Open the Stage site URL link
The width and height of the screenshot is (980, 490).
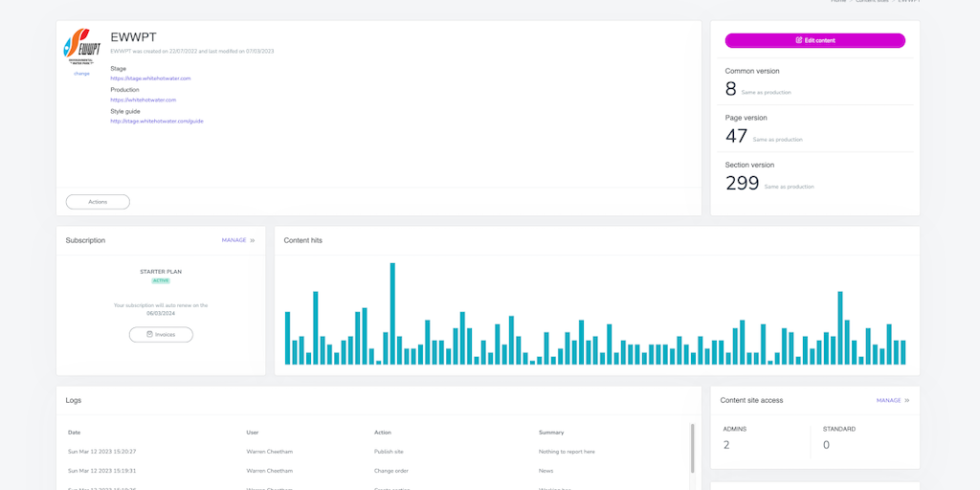pos(150,78)
